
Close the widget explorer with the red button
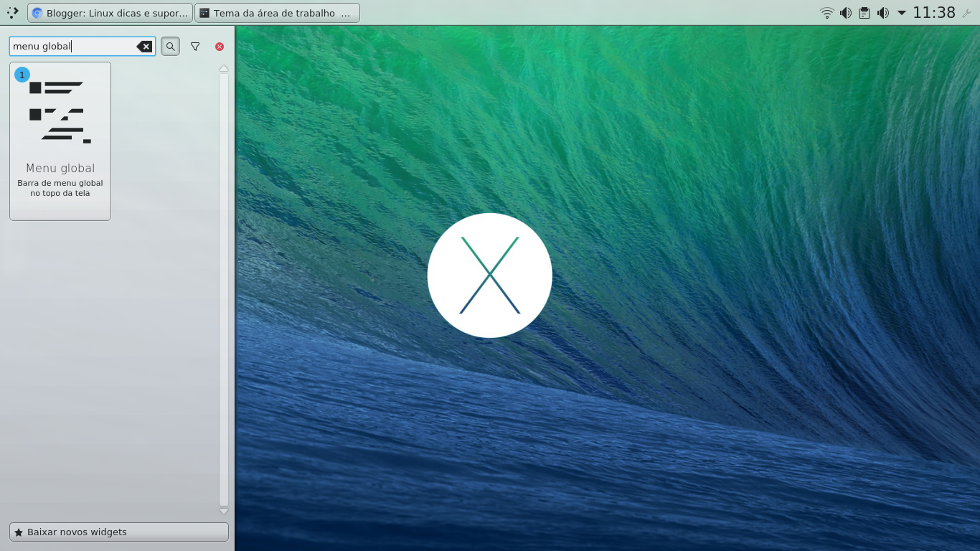coord(219,46)
